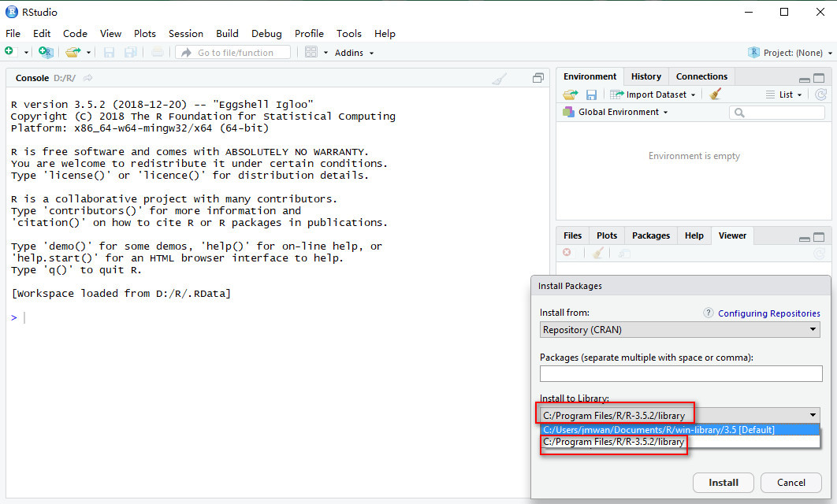Click the workspace panes grid icon
The height and width of the screenshot is (504, 837).
click(311, 52)
